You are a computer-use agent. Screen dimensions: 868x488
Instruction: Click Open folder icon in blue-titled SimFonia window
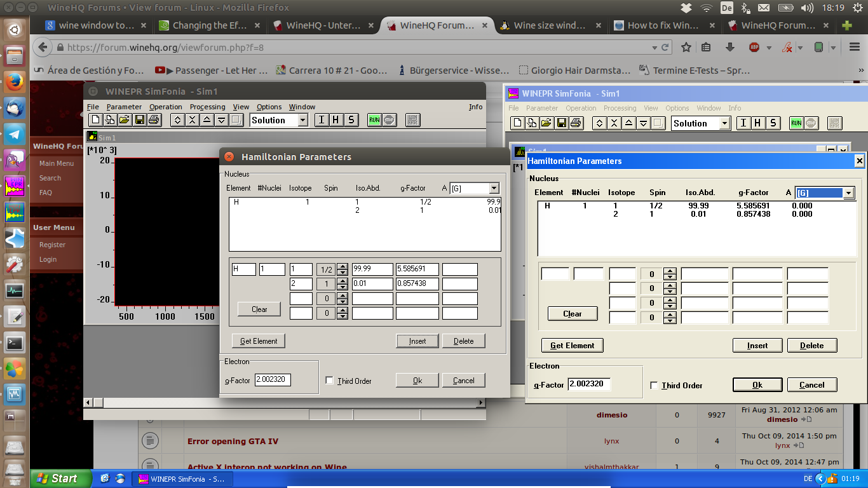click(x=546, y=123)
